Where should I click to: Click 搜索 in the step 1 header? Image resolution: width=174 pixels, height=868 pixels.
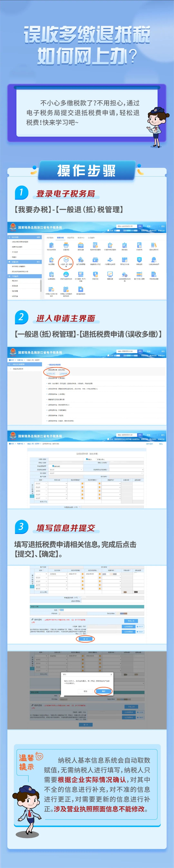click(x=140, y=226)
